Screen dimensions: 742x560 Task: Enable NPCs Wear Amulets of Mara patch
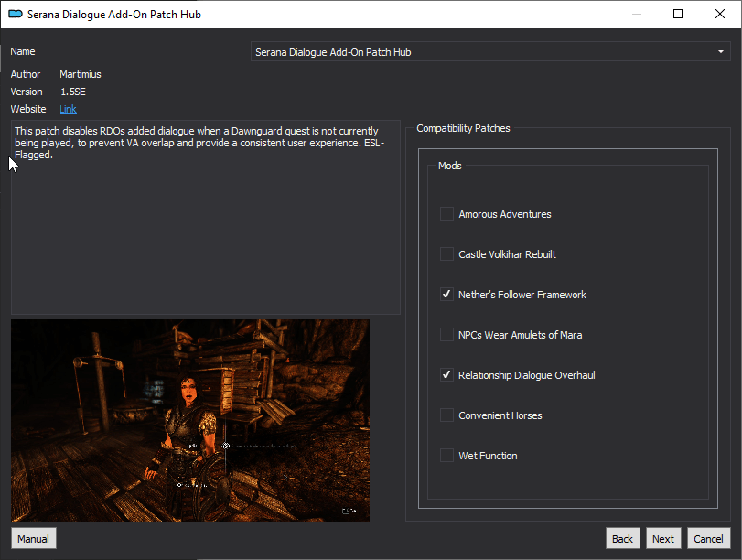click(x=446, y=335)
